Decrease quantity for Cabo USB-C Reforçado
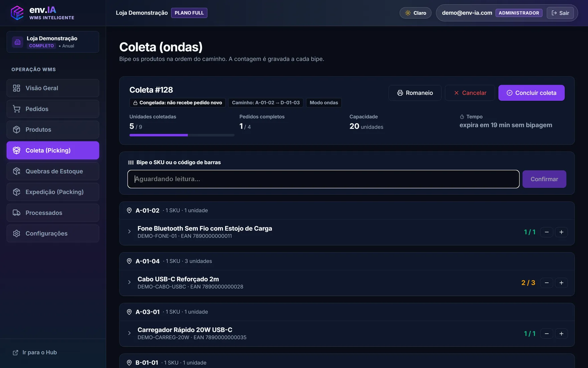Viewport: 588px width, 368px height. (547, 283)
